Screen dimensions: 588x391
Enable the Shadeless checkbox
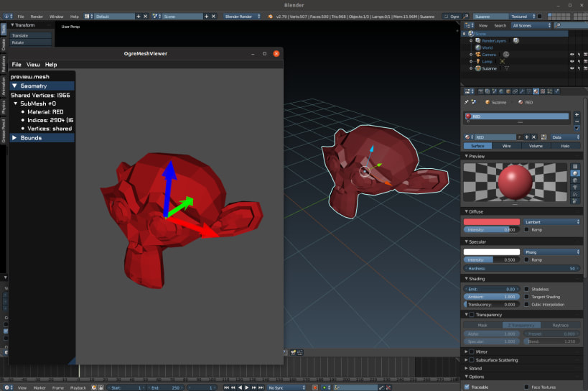coord(527,289)
